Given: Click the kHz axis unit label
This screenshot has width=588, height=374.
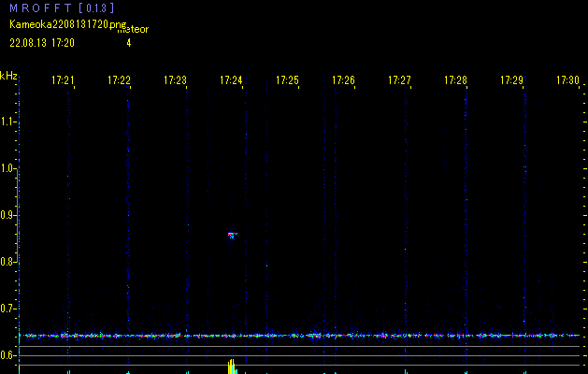Looking at the screenshot, I should coord(8,76).
